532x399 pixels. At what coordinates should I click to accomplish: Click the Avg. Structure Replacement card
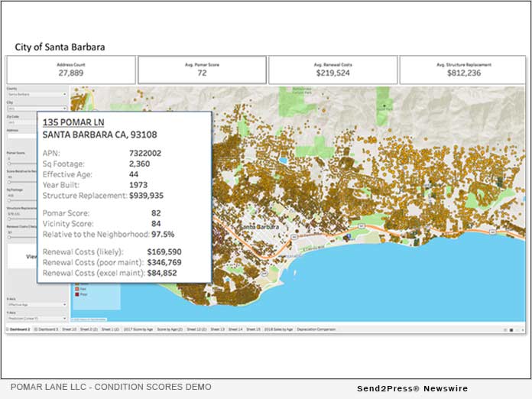464,70
